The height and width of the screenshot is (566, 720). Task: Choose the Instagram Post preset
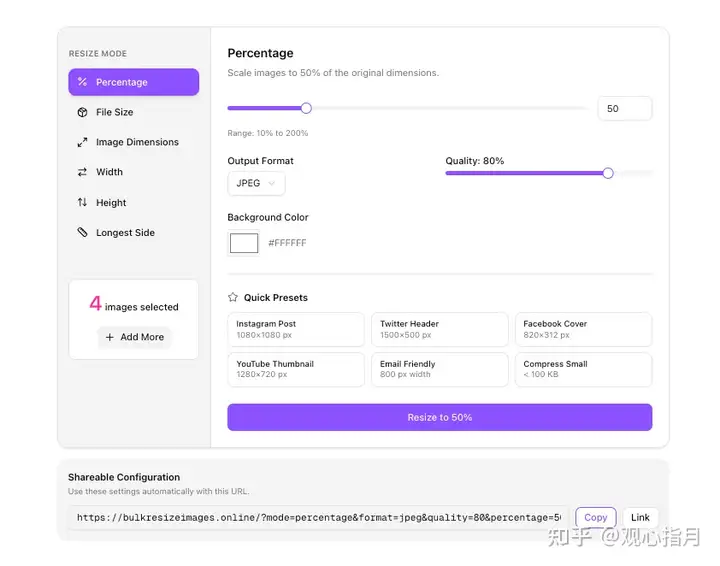click(x=296, y=329)
